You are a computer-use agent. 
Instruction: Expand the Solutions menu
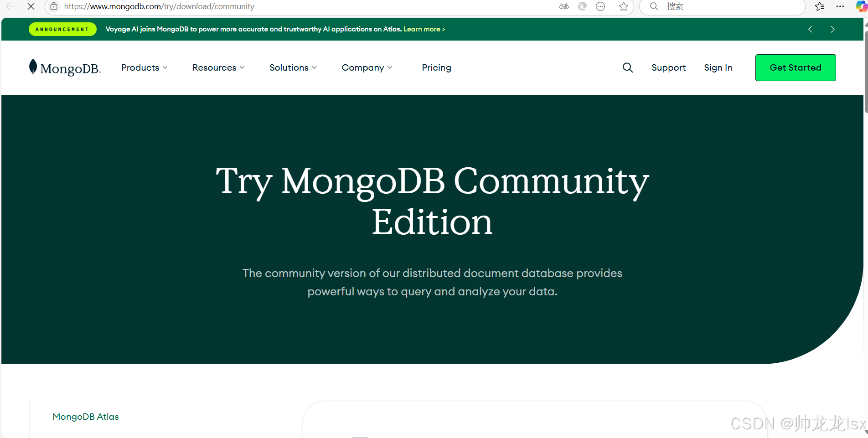[x=293, y=67]
